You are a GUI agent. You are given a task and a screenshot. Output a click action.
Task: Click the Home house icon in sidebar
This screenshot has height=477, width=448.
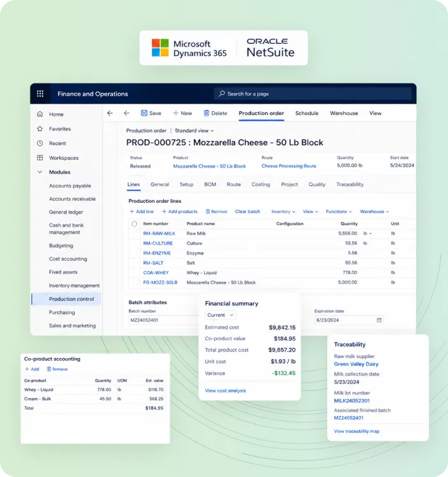point(40,114)
